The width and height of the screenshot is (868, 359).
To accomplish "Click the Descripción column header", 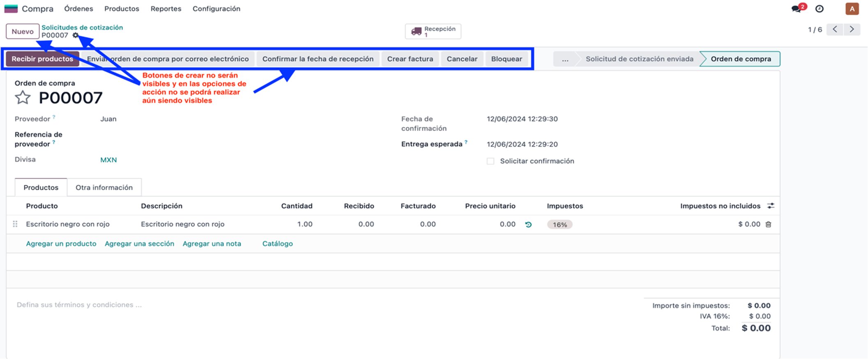I will click(x=161, y=206).
